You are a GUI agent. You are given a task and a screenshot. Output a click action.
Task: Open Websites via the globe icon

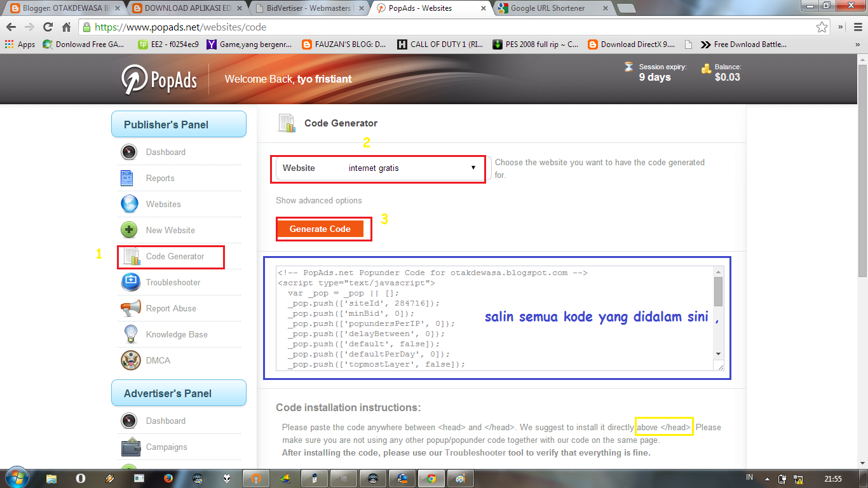(130, 204)
